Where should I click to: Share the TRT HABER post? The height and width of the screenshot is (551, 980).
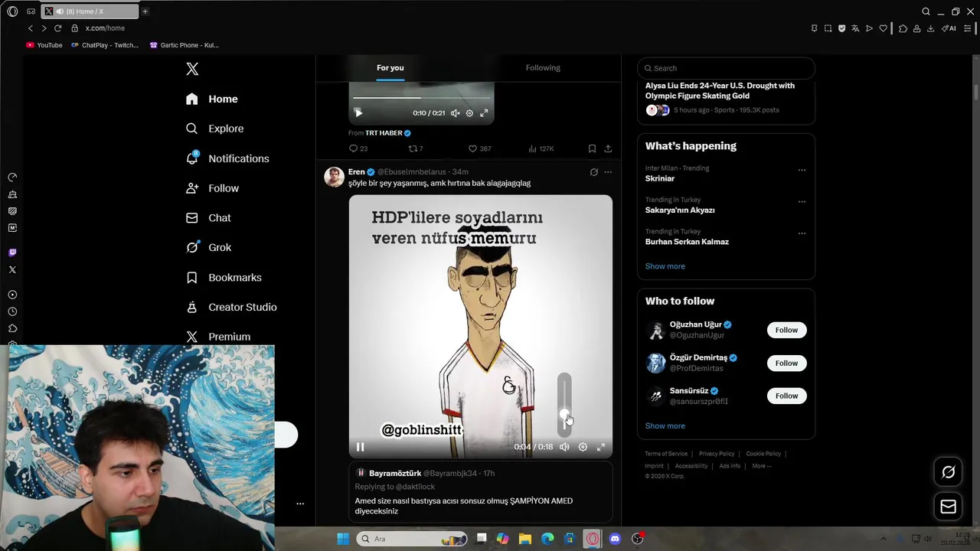608,148
